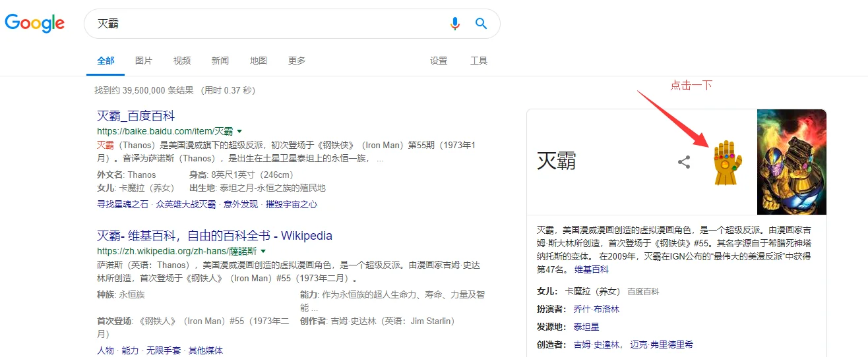This screenshot has width=868, height=357.
Task: Click the magnifying glass search button
Action: 481,24
